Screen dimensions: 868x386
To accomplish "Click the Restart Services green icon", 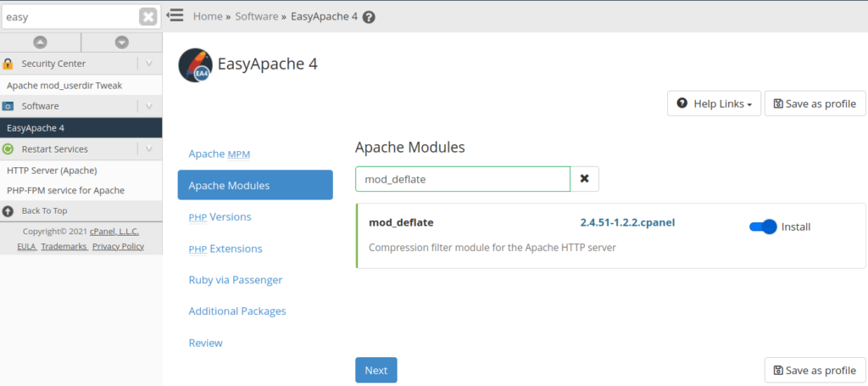I will point(8,149).
